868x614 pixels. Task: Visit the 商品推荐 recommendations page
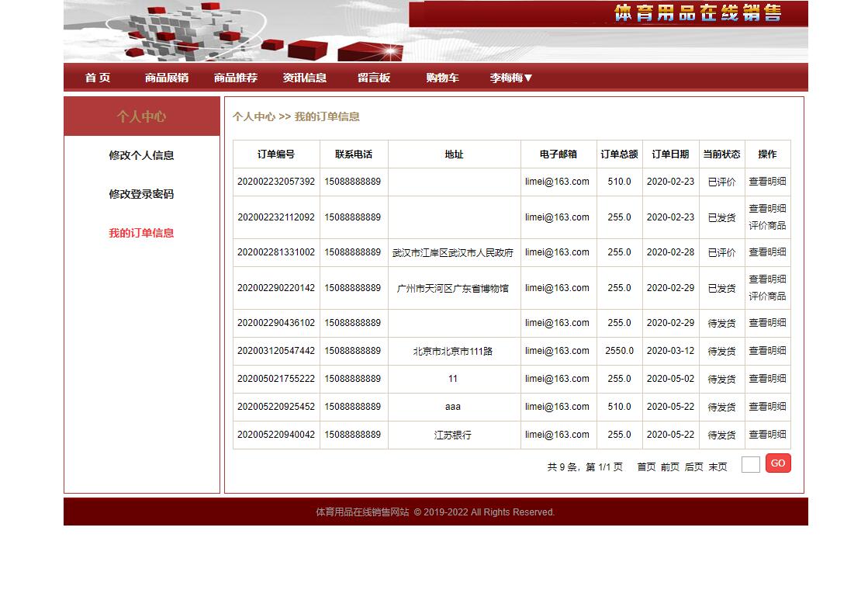coord(234,77)
